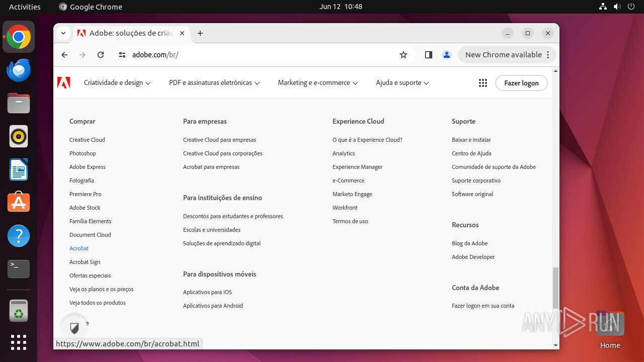Screen dimensions: 644x362
Task: Open the Marketo Engage link
Action: (x=352, y=194)
